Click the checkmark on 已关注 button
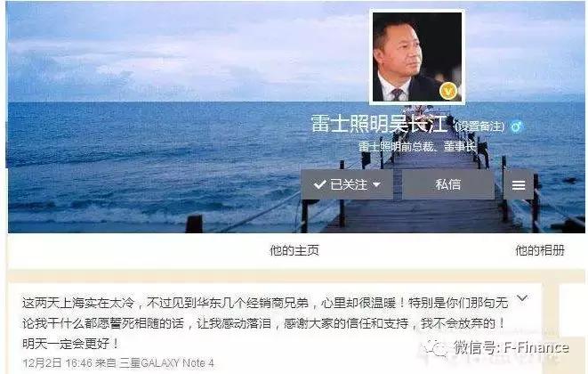588x374 pixels. click(x=319, y=184)
